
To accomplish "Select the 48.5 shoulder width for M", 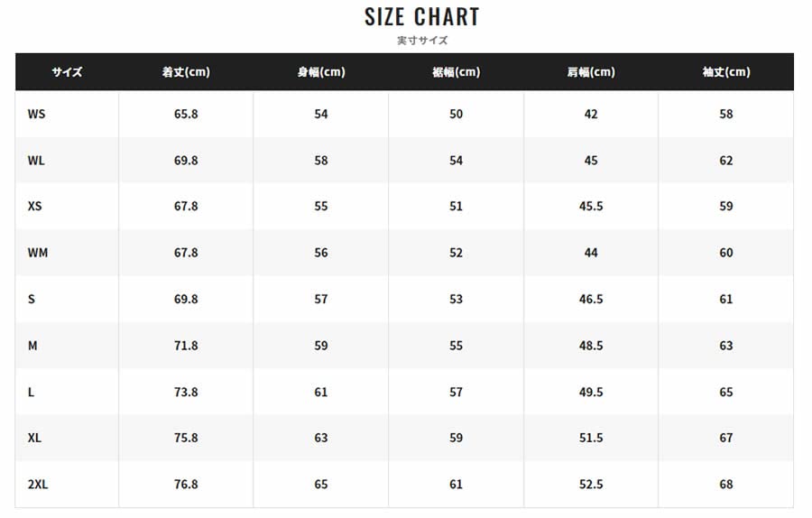I will click(x=591, y=346).
